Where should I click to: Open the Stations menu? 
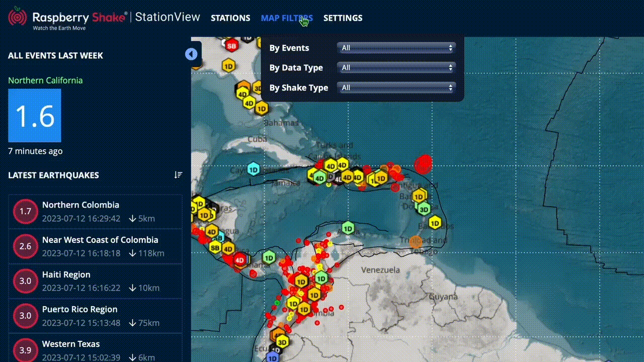230,18
